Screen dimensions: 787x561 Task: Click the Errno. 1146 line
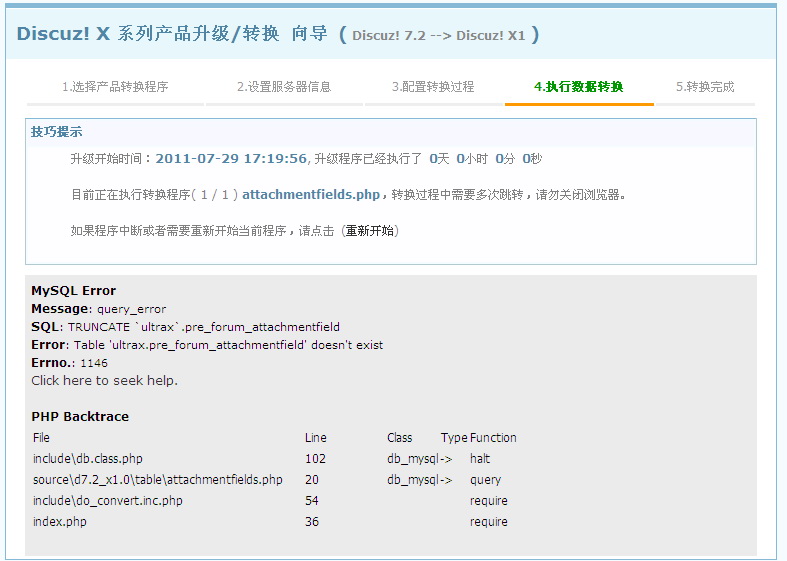(x=69, y=363)
